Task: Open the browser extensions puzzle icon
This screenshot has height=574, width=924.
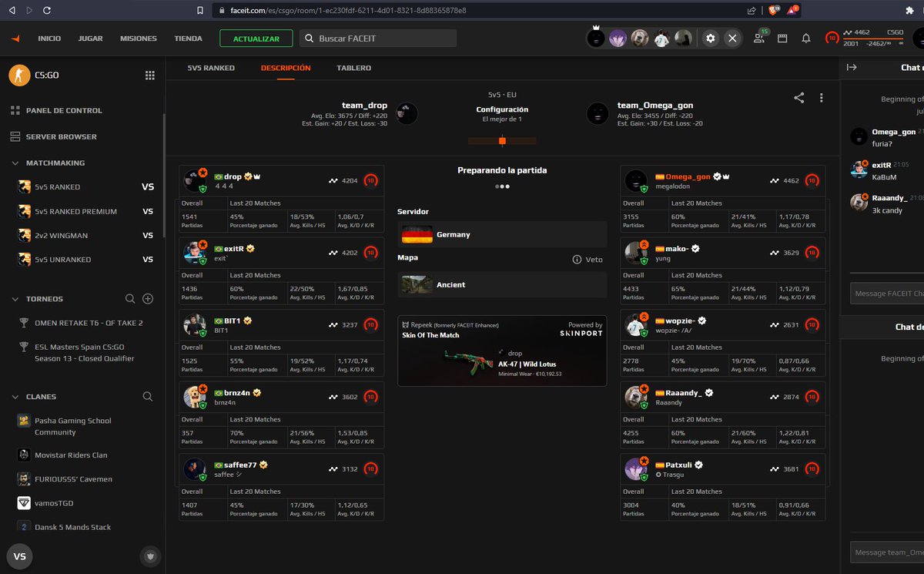Action: pyautogui.click(x=909, y=11)
